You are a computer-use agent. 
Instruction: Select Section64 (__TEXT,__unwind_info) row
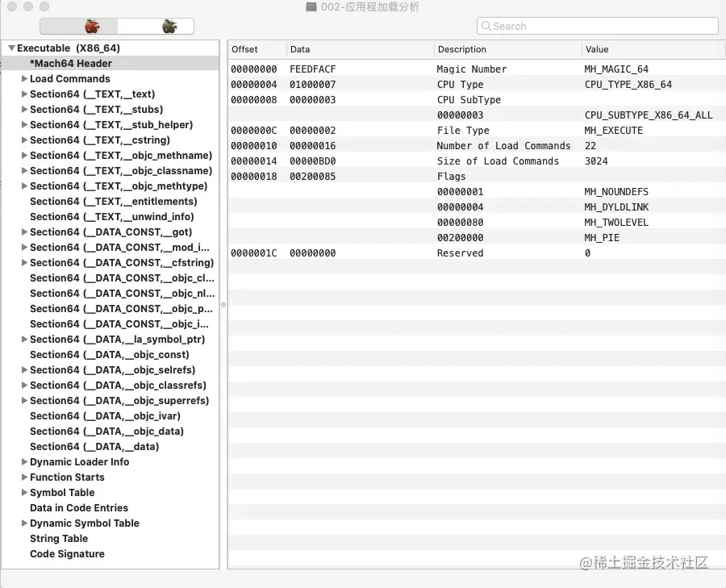click(x=111, y=217)
